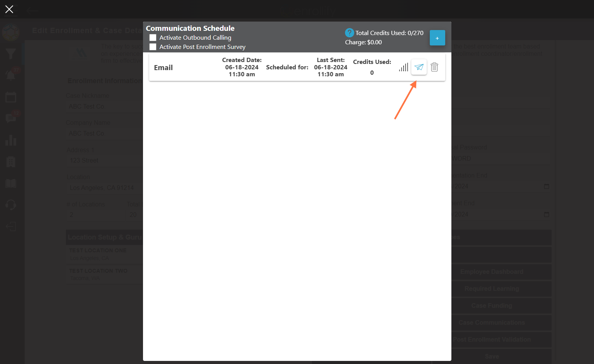Select the Email row label

[x=163, y=68]
